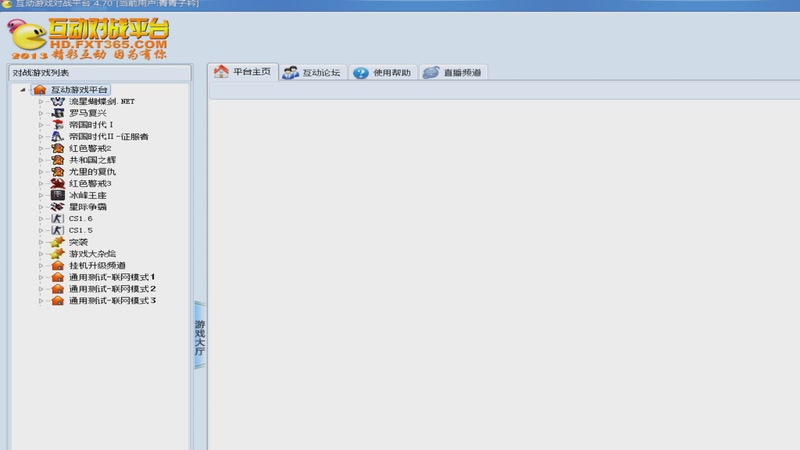This screenshot has height=450, width=800.
Task: Expand the 帝国时代II-征服者 node
Action: tap(41, 137)
